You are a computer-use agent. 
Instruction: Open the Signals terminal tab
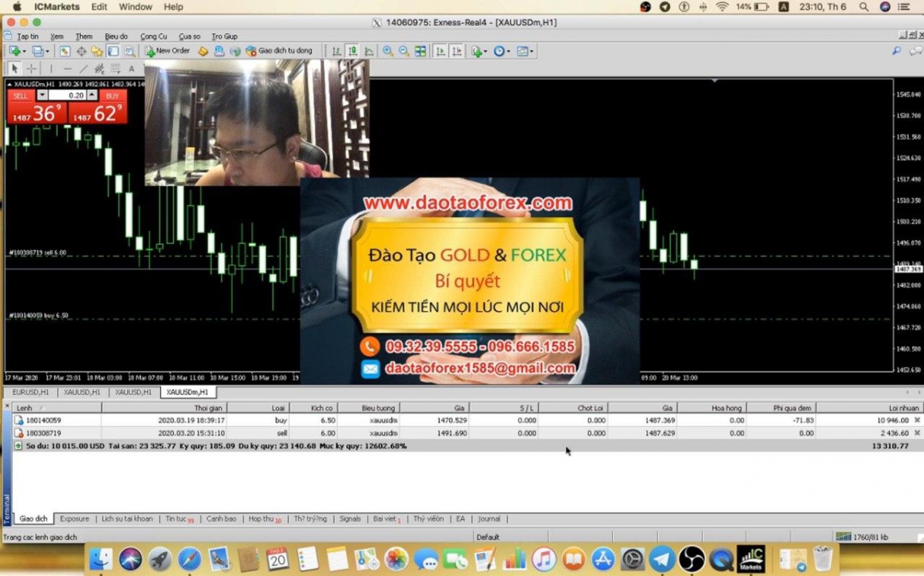point(350,519)
